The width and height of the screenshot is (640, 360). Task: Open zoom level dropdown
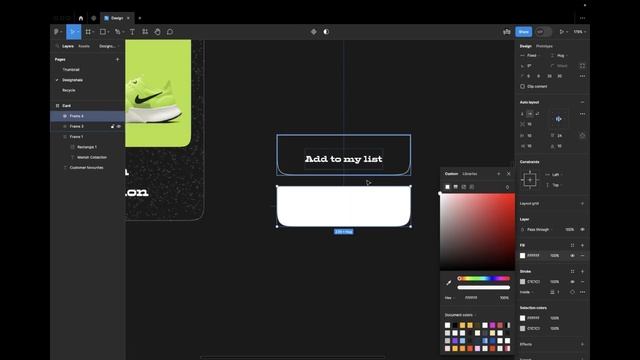(580, 31)
